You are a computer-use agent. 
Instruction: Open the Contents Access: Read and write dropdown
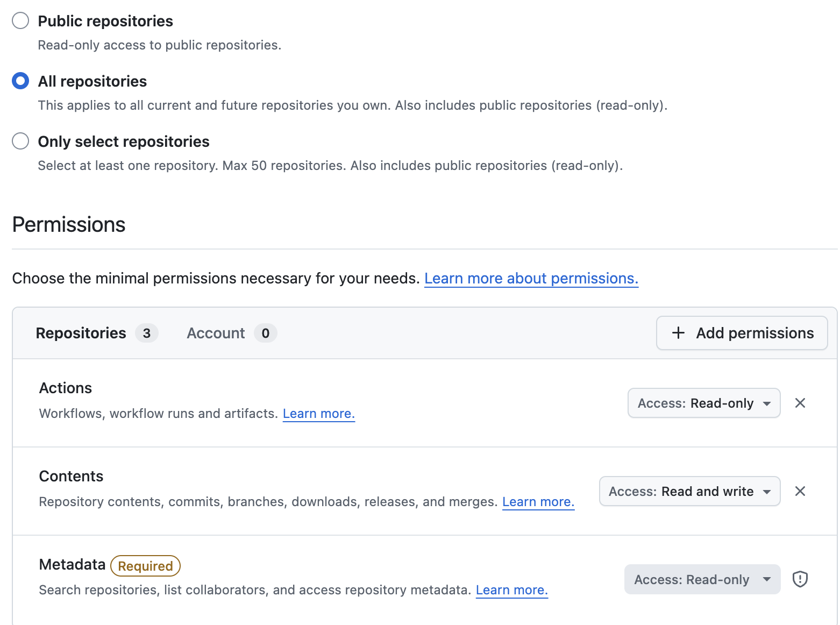tap(689, 491)
